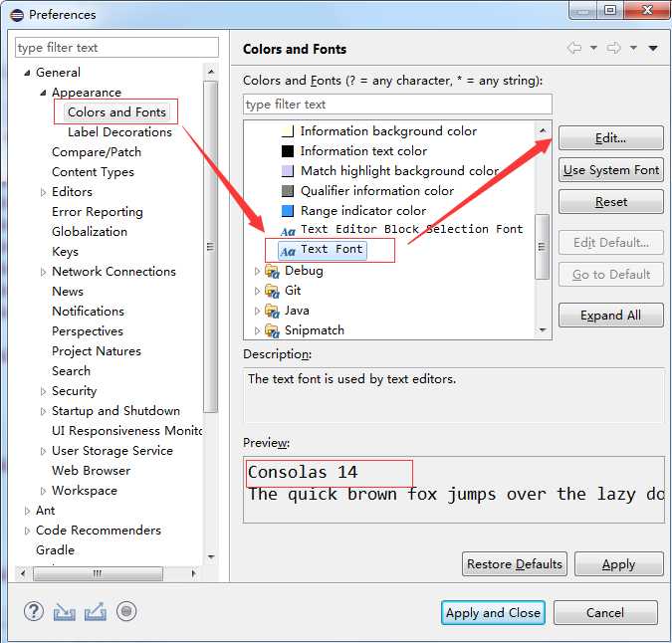This screenshot has width=672, height=643.
Task: Focus the left sidebar filter text field
Action: [x=116, y=47]
